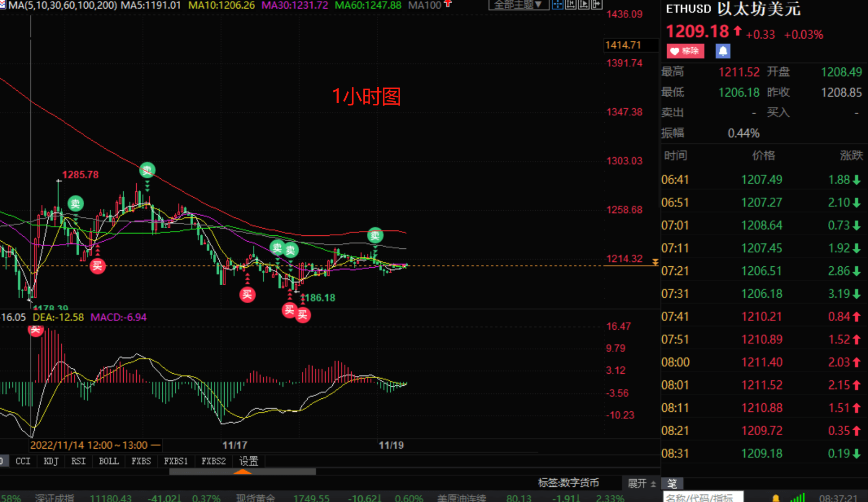
Task: Expand the bottom panel with 展开
Action: 641,483
